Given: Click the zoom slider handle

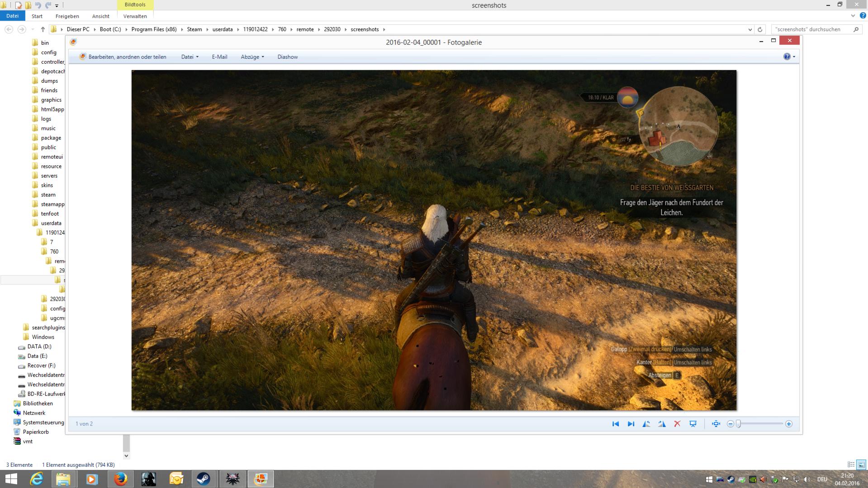Looking at the screenshot, I should coord(739,424).
